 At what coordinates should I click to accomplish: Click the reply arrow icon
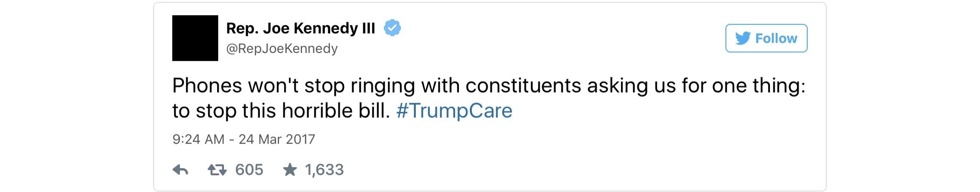point(180,170)
